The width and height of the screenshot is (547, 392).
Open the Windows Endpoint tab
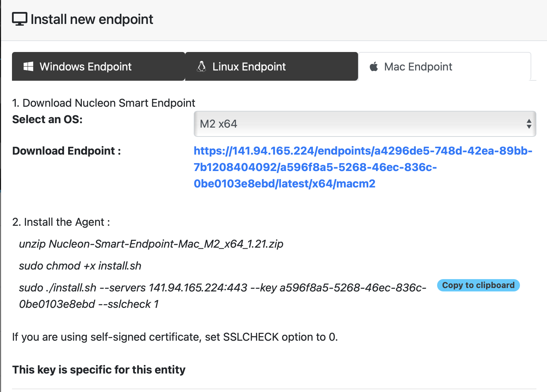(99, 66)
